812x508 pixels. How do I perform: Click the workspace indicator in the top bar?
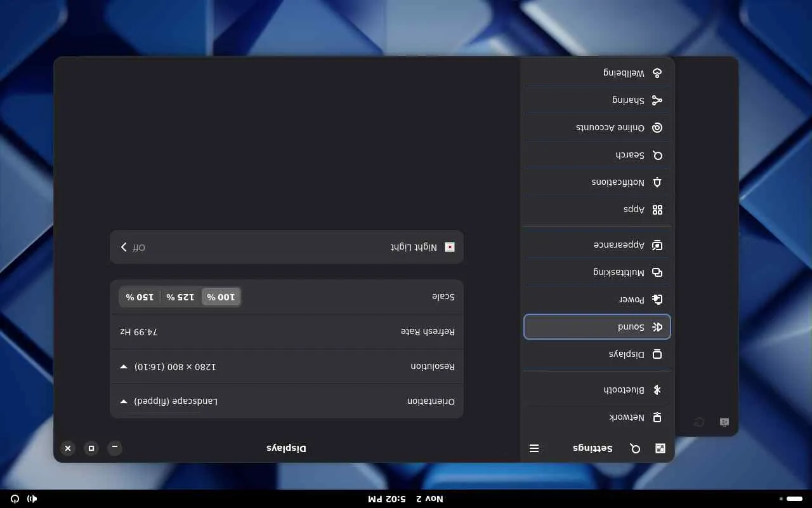[792, 499]
